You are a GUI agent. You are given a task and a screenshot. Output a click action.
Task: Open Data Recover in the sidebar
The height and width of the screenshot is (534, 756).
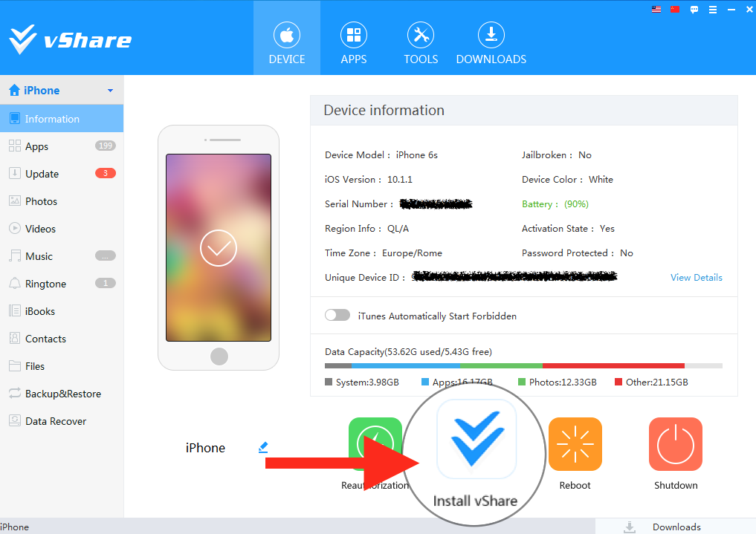point(62,421)
